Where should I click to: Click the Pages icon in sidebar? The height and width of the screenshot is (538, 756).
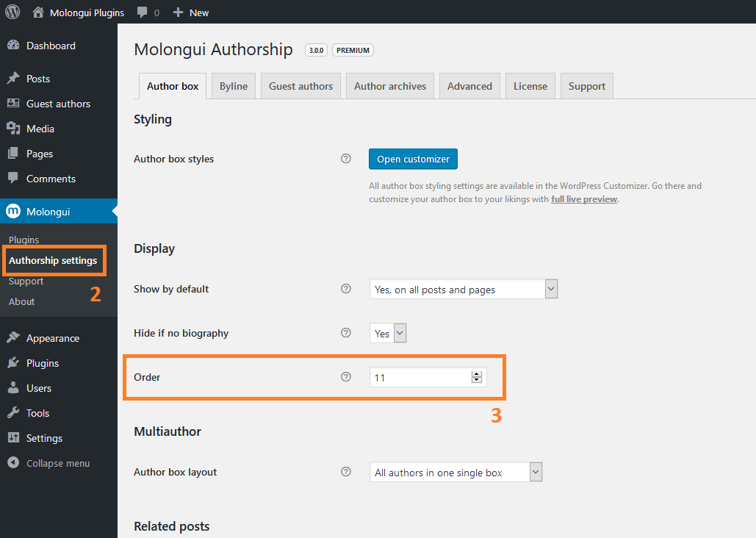pos(13,154)
